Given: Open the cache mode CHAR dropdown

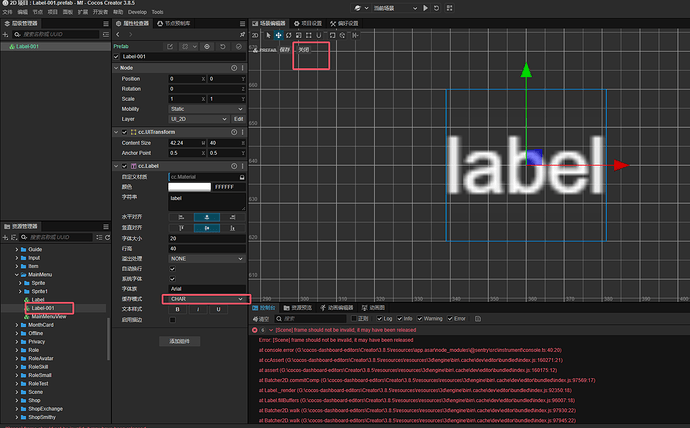Looking at the screenshot, I should [207, 299].
